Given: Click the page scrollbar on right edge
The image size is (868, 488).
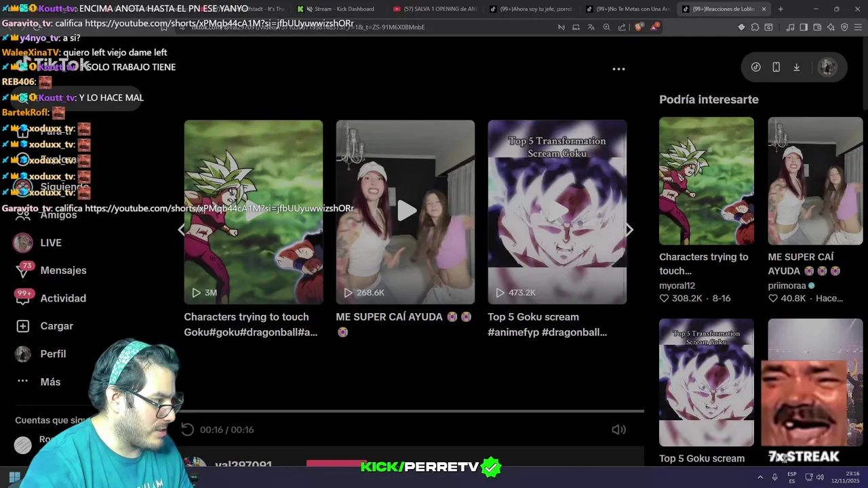Looking at the screenshot, I should point(865,75).
